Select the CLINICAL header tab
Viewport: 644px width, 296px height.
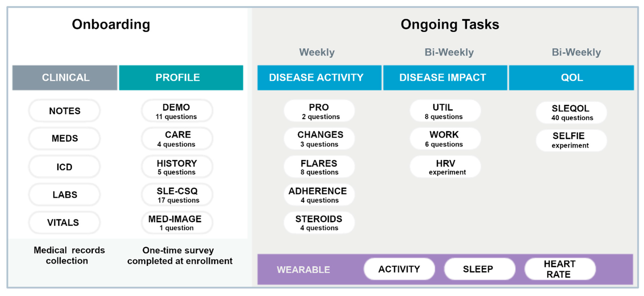(x=65, y=78)
